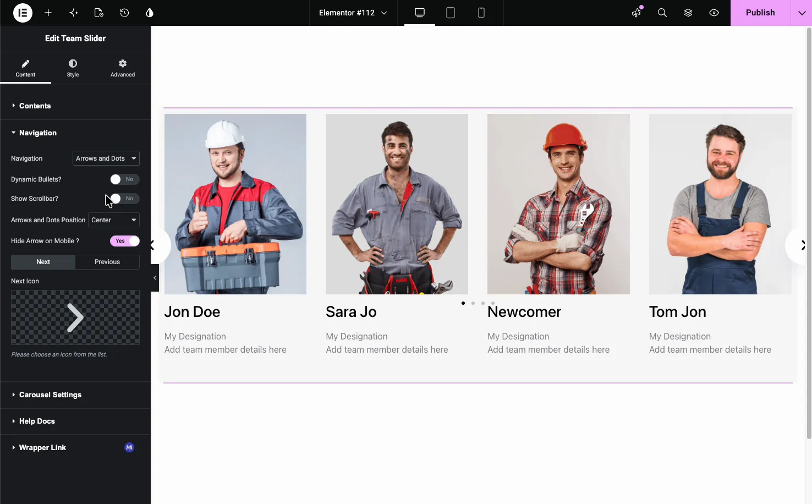Choose the Next Icon preview box

[x=75, y=317]
